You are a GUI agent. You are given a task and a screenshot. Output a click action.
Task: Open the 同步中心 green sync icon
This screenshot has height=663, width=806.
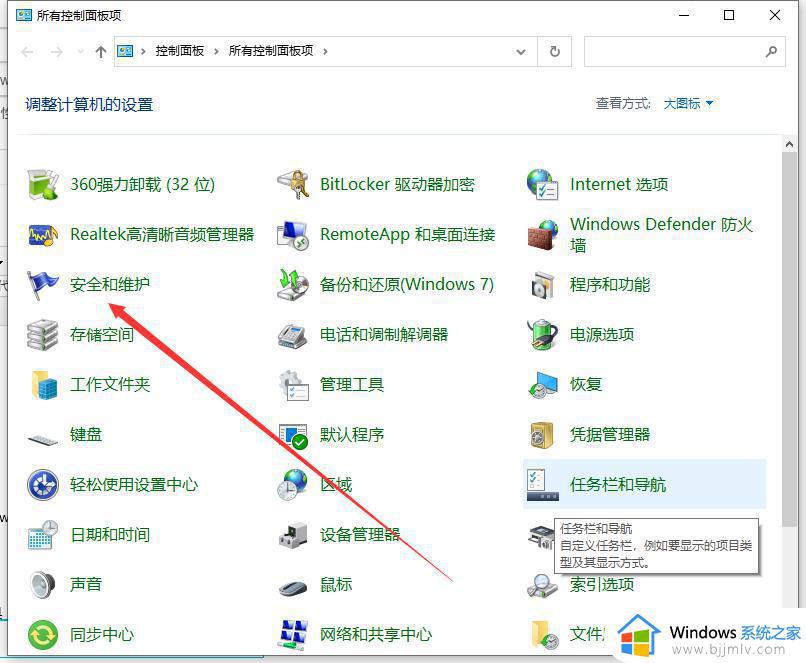coord(43,635)
